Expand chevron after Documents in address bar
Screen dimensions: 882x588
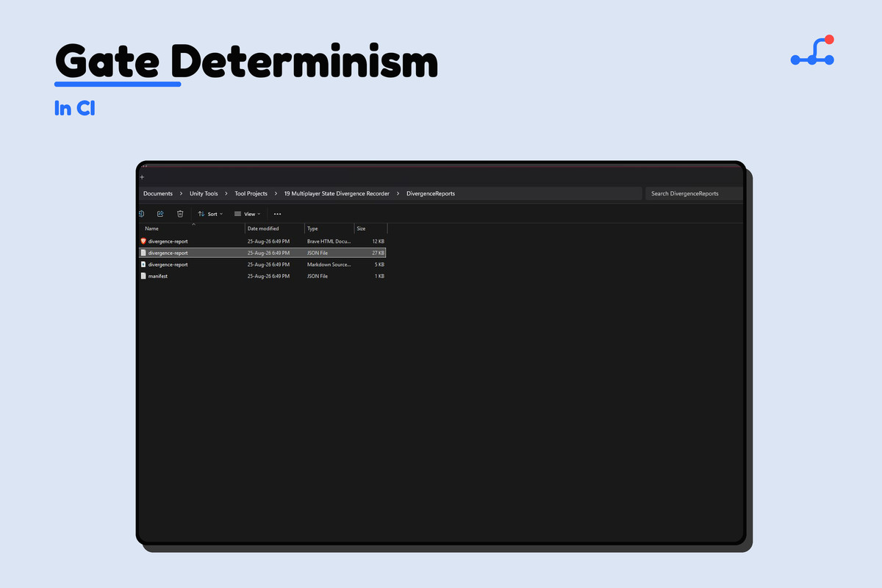[181, 193]
